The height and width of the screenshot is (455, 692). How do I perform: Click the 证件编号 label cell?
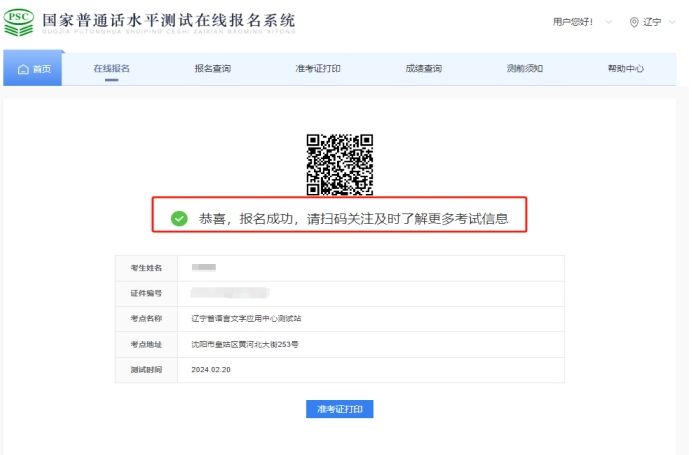click(x=146, y=293)
